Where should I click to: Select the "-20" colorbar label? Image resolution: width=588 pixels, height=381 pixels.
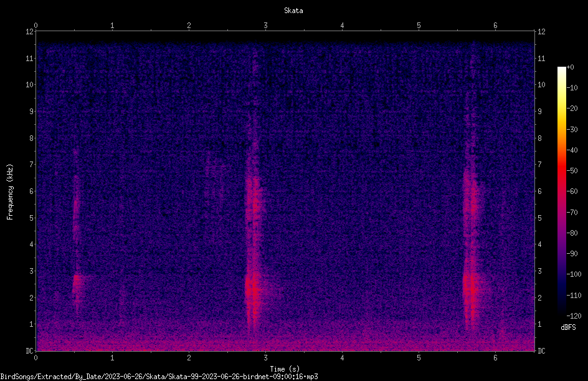[572, 109]
